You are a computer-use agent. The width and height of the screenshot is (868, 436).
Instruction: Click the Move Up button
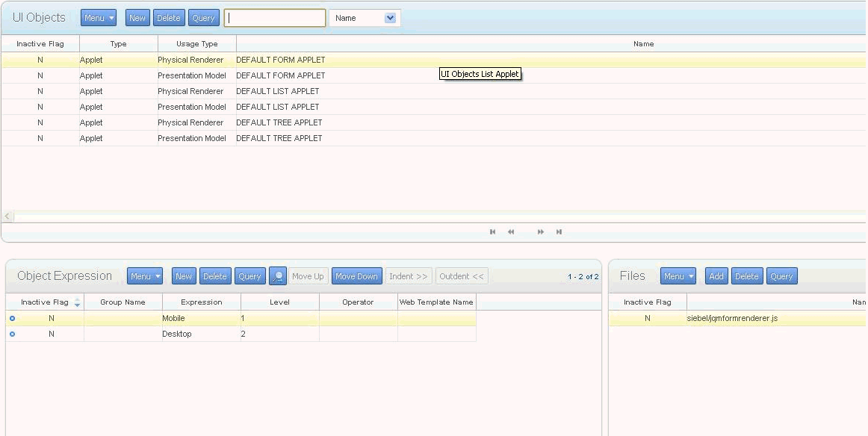tap(308, 276)
